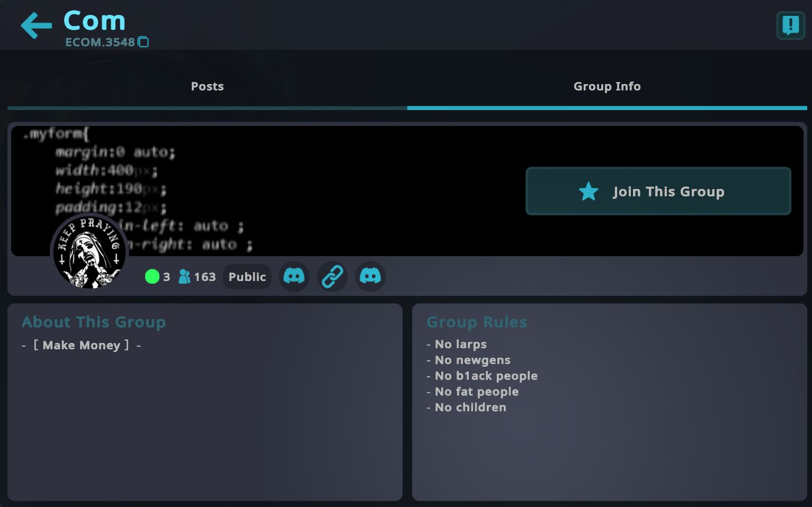Join This Group

point(658,191)
